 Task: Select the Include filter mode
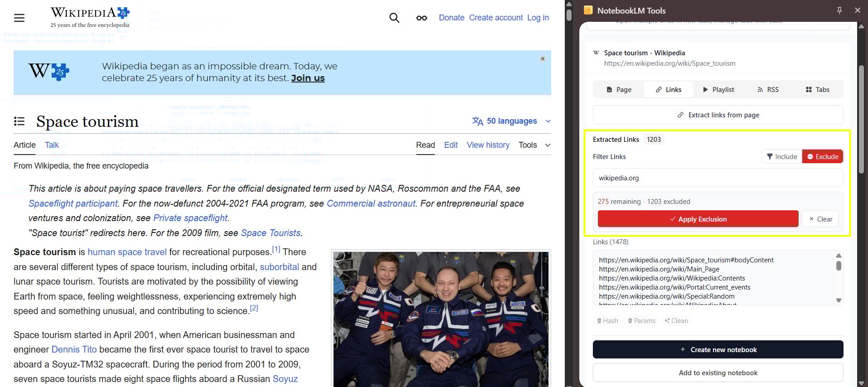click(782, 157)
